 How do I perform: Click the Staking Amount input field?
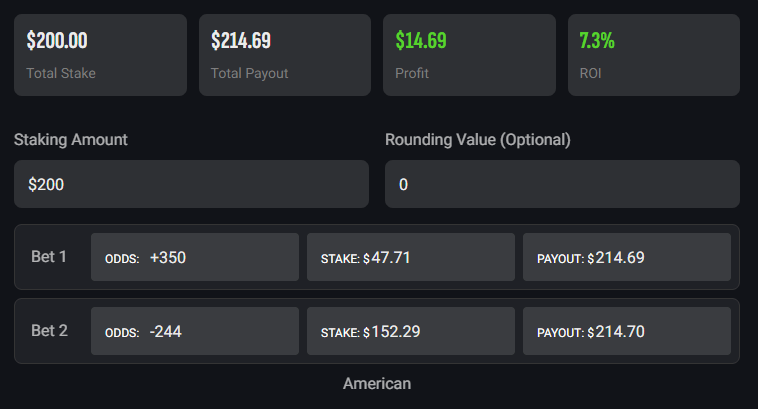click(x=191, y=184)
